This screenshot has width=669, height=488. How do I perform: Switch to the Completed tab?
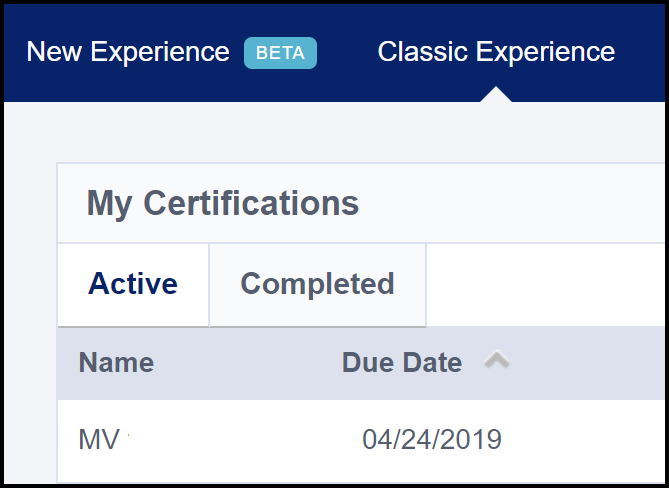pos(317,284)
